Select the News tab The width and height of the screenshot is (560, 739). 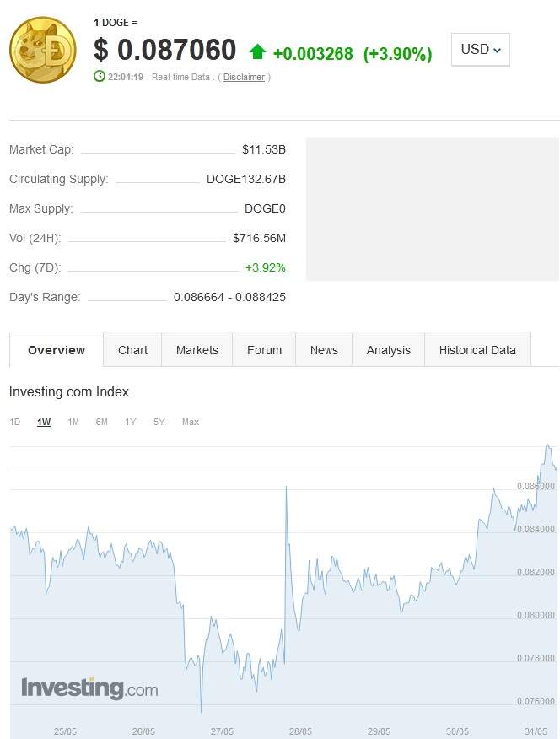pos(324,350)
